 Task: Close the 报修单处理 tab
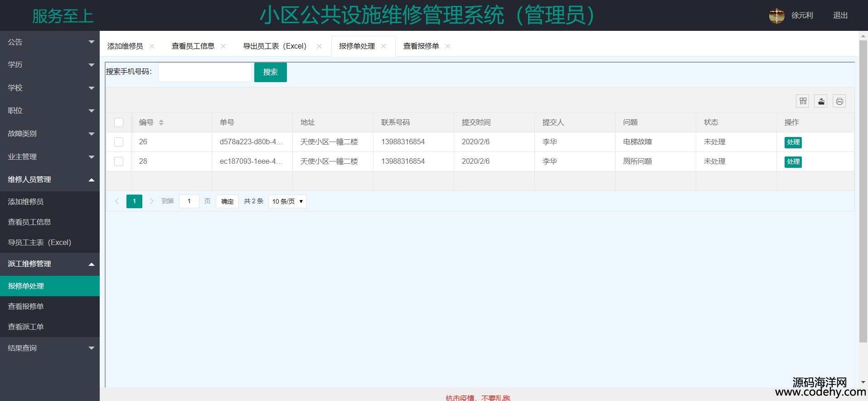(383, 46)
